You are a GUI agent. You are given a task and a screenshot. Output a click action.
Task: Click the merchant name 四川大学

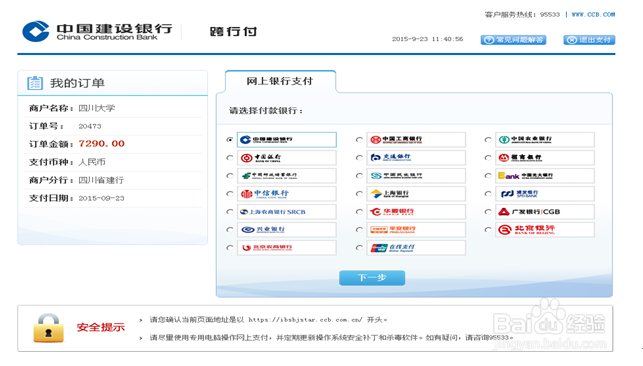click(x=97, y=108)
